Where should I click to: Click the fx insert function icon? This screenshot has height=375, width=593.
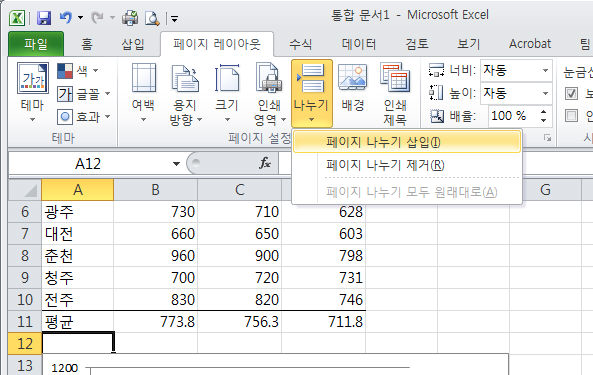click(x=265, y=163)
